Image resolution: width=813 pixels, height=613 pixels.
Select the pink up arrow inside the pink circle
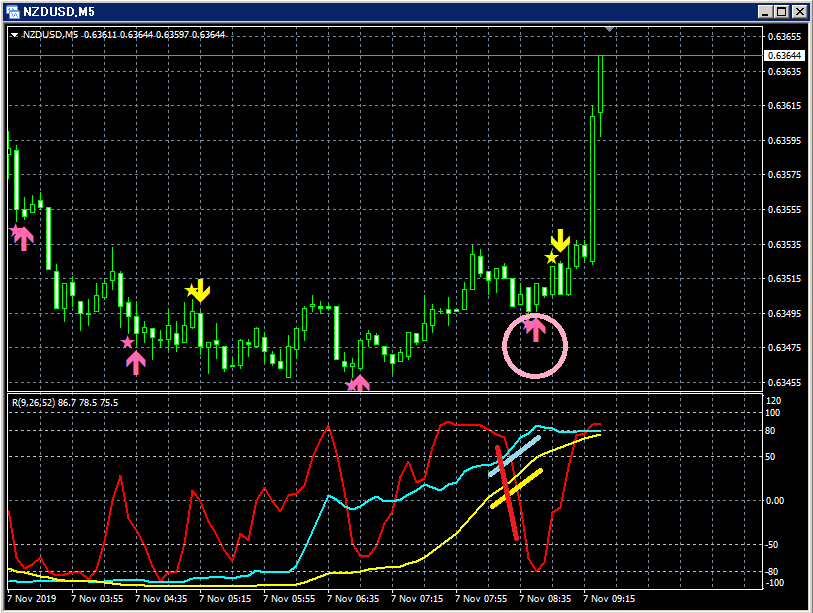pyautogui.click(x=535, y=330)
